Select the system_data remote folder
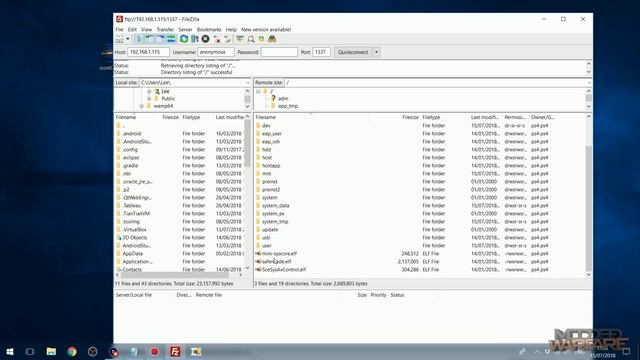Viewport: 640px width, 360px height. (276, 206)
